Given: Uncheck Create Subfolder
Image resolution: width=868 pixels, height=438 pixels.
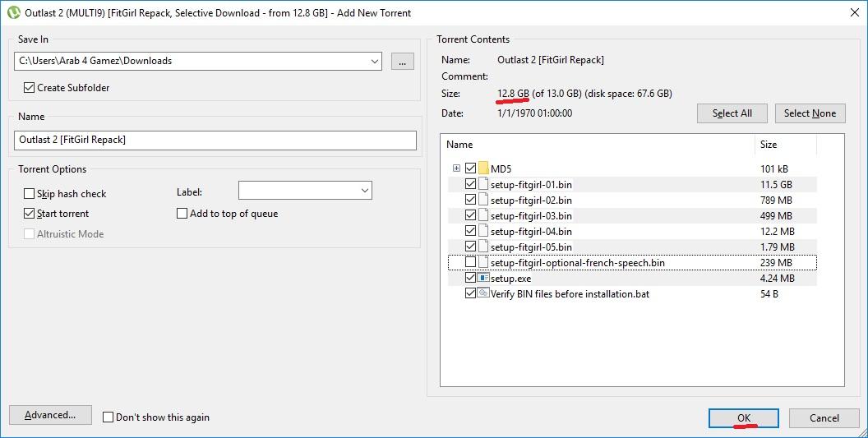Looking at the screenshot, I should point(30,87).
